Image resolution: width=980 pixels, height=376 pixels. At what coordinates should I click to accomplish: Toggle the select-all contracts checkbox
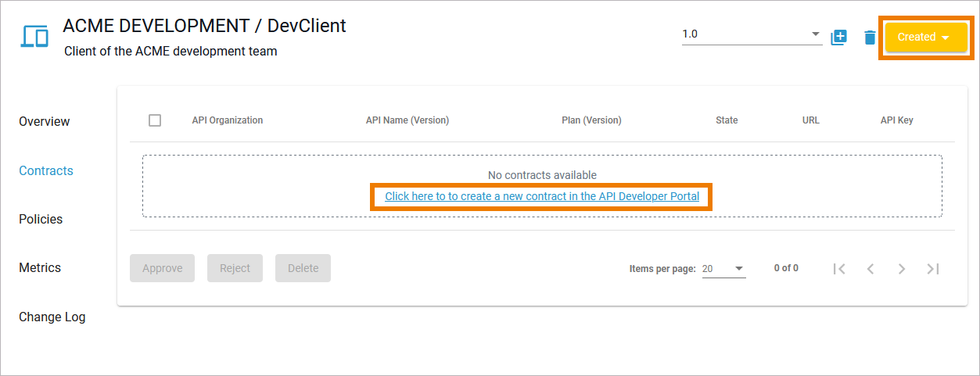(x=155, y=120)
